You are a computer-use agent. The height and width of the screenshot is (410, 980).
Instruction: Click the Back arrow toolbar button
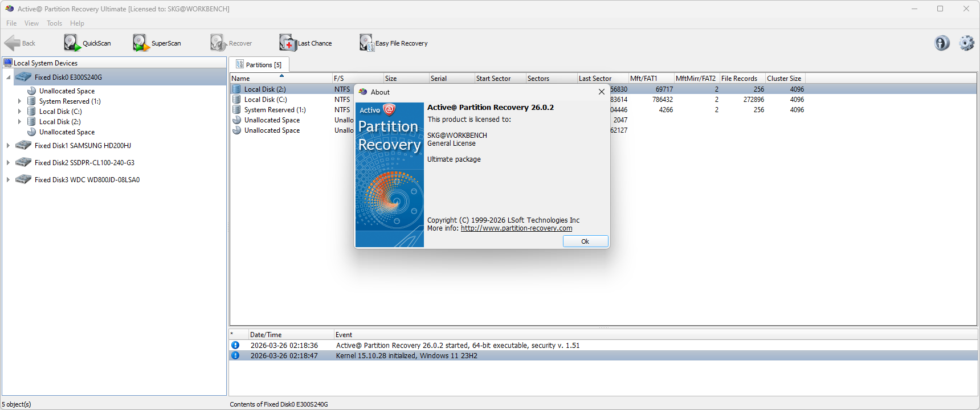(20, 43)
